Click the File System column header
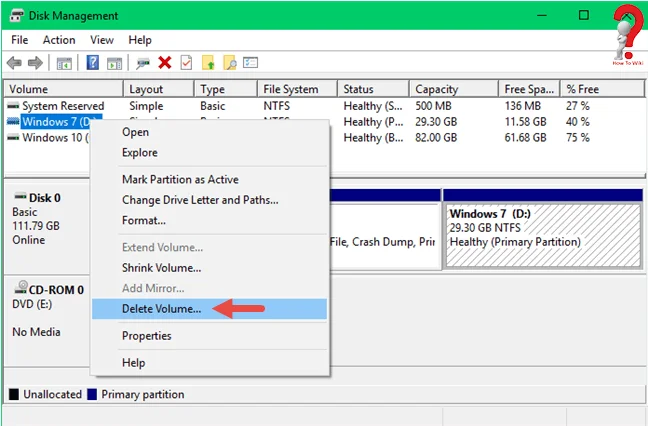Screen dimensions: 648x426 pos(290,89)
